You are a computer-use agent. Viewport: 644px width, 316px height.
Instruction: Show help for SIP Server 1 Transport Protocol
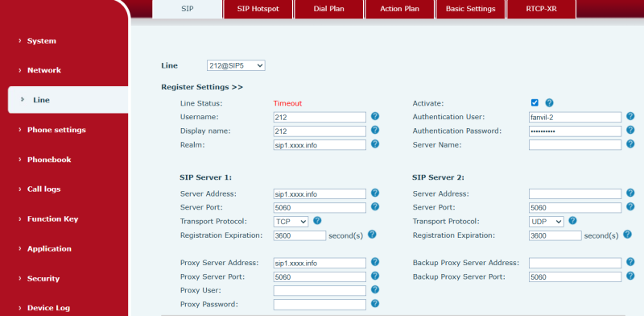tap(317, 221)
